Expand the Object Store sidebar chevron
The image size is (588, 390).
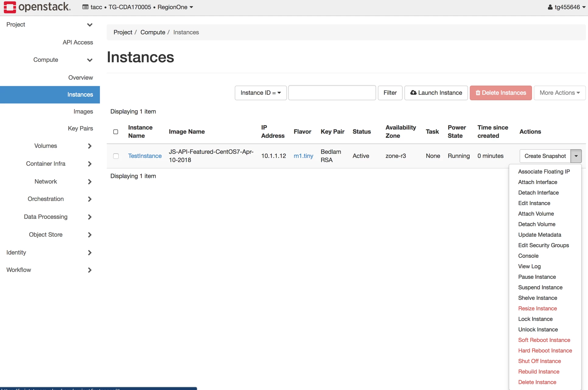click(x=89, y=235)
